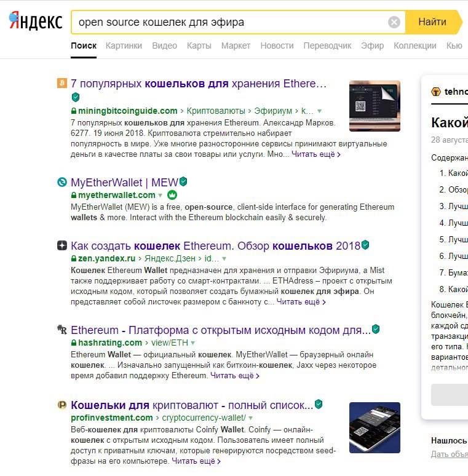Expand dropdown arrow next to zen.yandex.ru breadcrumb
Screen dimensions: 468x476
[x=224, y=259]
